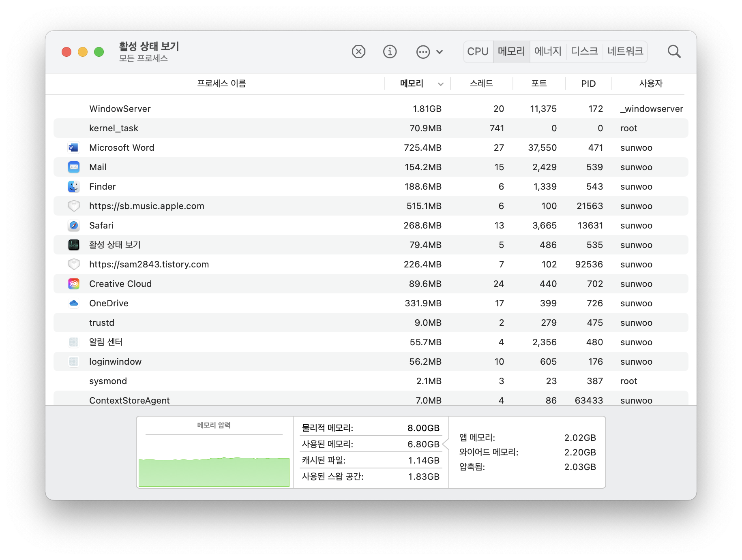Switch to the 에너지 tab
Viewport: 742px width, 560px height.
pyautogui.click(x=548, y=51)
